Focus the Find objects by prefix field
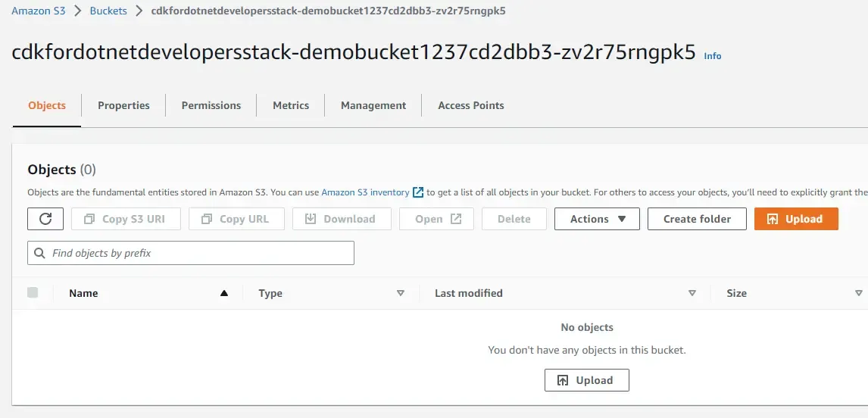This screenshot has height=418, width=868. point(190,253)
